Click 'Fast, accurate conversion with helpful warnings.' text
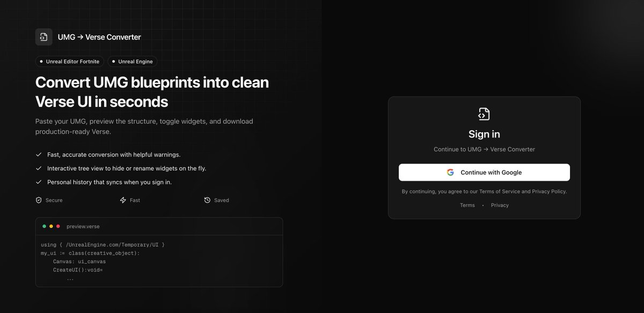Screen dimensions: 644x313 [114, 154]
